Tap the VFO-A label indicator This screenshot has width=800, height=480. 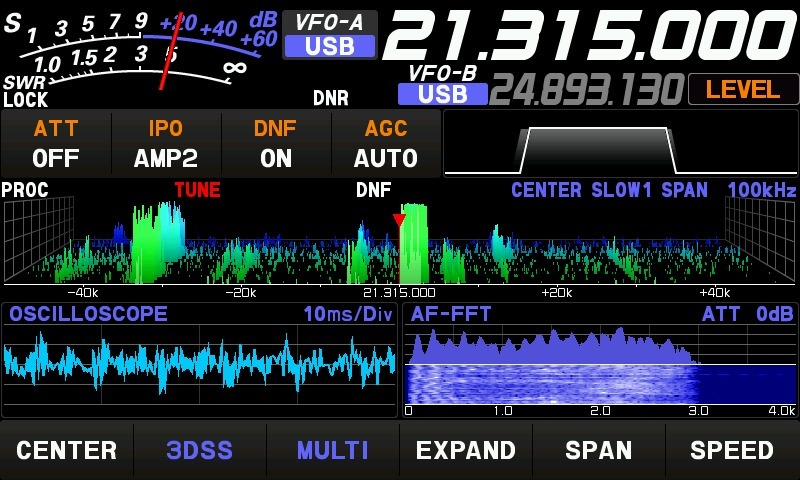pos(329,22)
